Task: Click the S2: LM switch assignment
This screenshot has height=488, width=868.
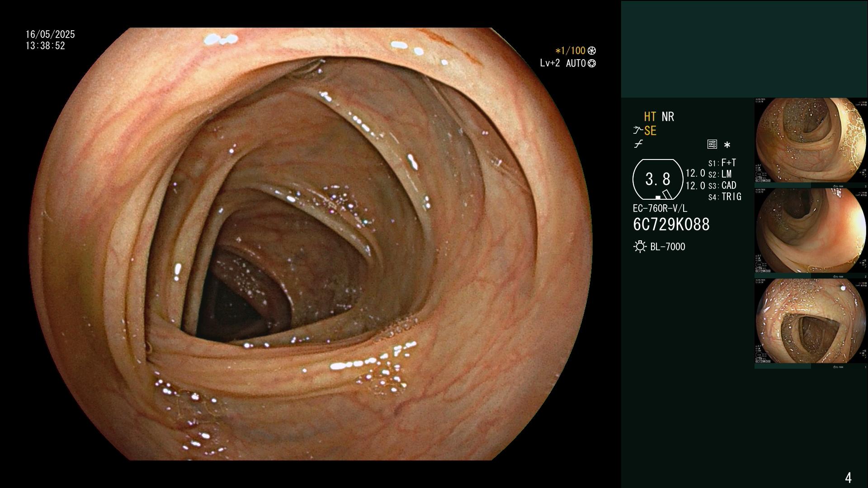Action: coord(720,174)
